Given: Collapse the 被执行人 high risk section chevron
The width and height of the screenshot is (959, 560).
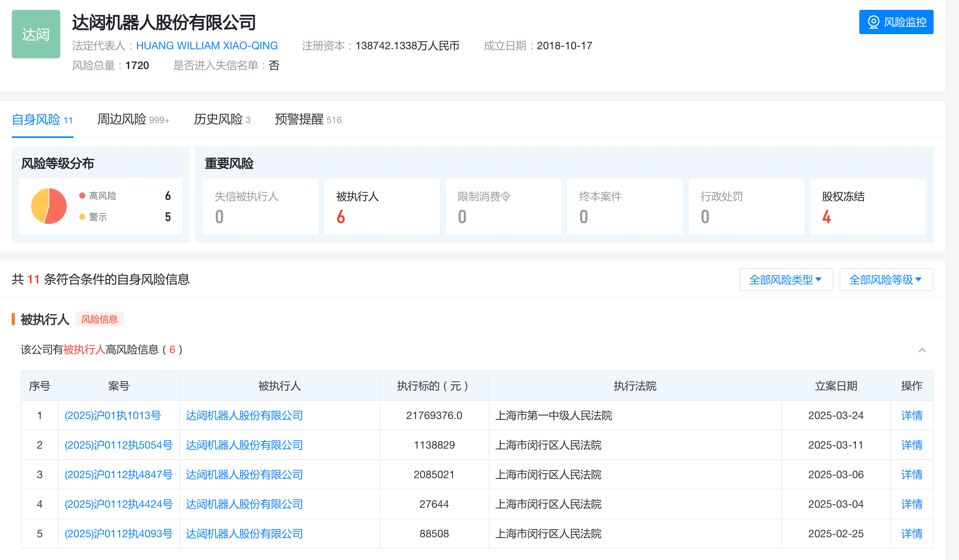Looking at the screenshot, I should coord(922,350).
